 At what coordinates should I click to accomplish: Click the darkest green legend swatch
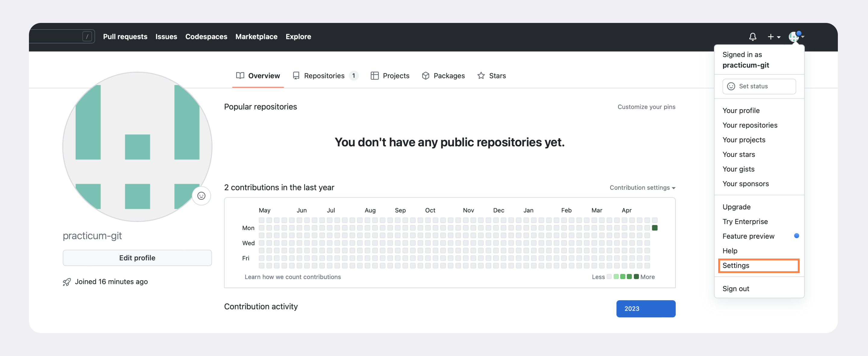pyautogui.click(x=636, y=277)
